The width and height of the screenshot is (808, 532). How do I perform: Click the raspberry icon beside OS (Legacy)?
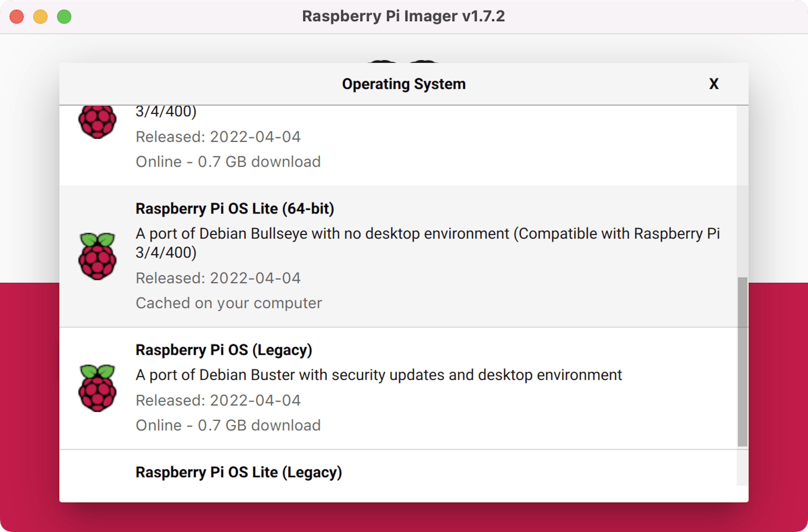(x=97, y=388)
